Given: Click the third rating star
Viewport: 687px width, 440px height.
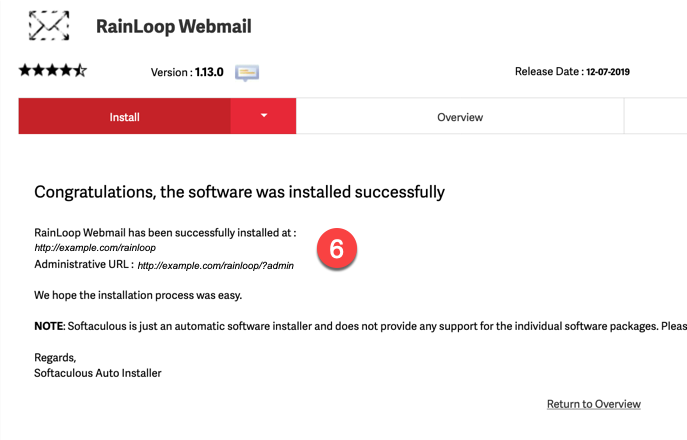Looking at the screenshot, I should pyautogui.click(x=52, y=71).
